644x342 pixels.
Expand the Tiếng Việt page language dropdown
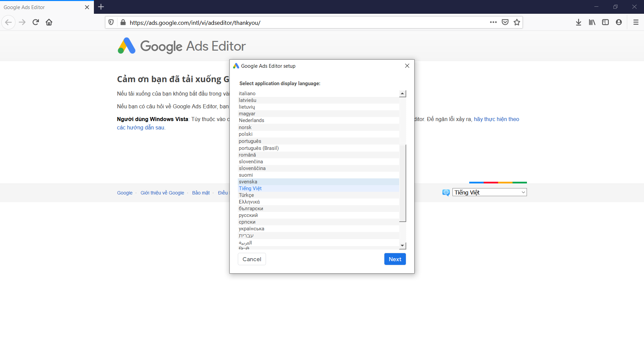pyautogui.click(x=489, y=192)
